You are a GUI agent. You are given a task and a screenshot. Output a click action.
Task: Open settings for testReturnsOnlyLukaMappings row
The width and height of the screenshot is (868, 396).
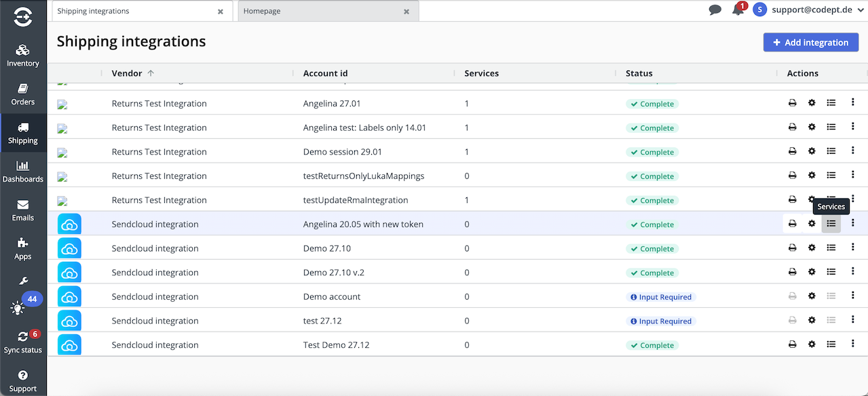coord(812,176)
